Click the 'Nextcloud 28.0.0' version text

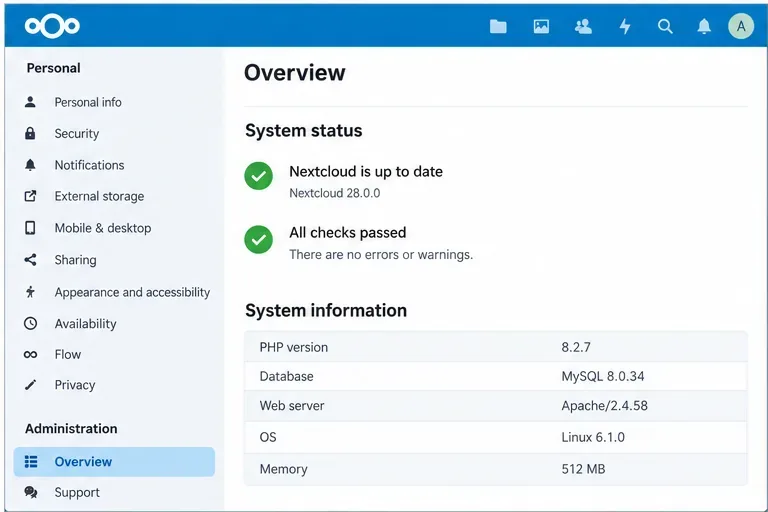click(335, 193)
